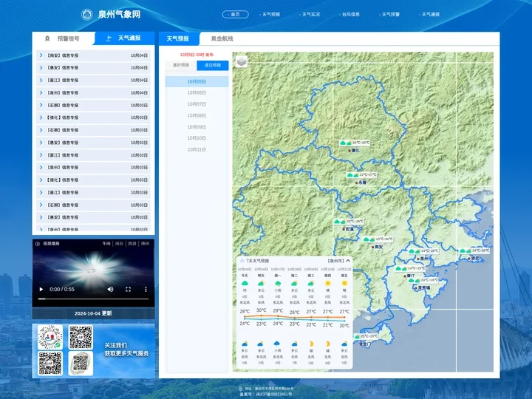Collapse the 7-day forecast via 泉州市 chevron
The height and width of the screenshot is (399, 532).
(348, 261)
